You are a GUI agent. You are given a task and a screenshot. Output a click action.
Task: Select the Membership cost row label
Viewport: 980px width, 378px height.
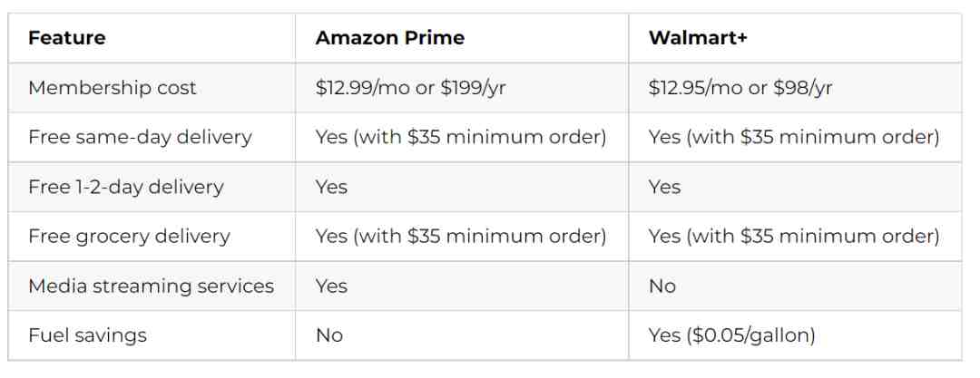(x=113, y=87)
